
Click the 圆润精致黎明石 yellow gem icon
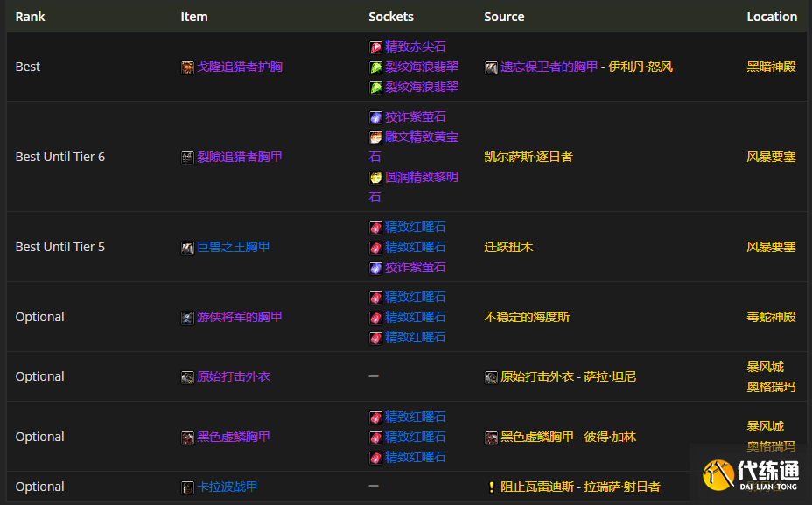point(376,177)
